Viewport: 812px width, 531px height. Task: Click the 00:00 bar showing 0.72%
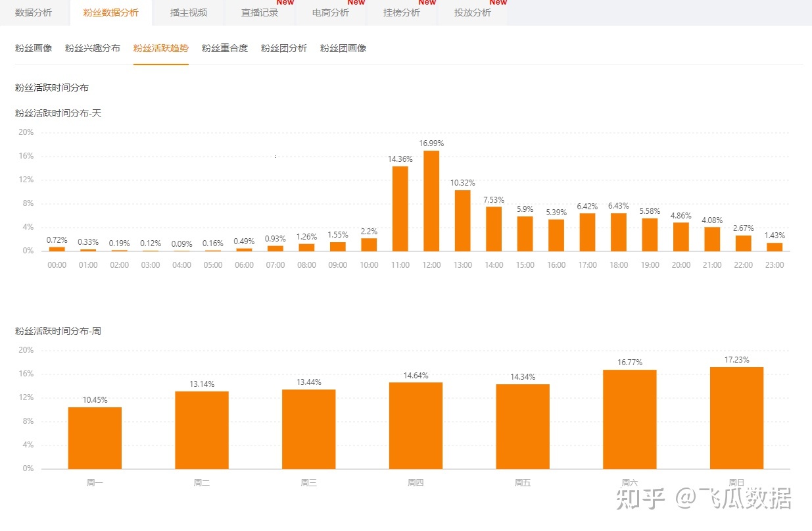pyautogui.click(x=57, y=249)
